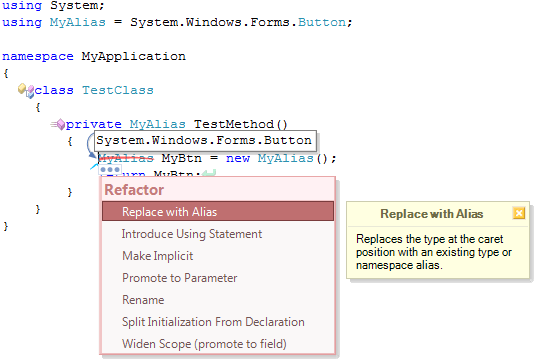Click MyAlias in the using directive
The width and height of the screenshot is (538, 361).
[x=78, y=22]
